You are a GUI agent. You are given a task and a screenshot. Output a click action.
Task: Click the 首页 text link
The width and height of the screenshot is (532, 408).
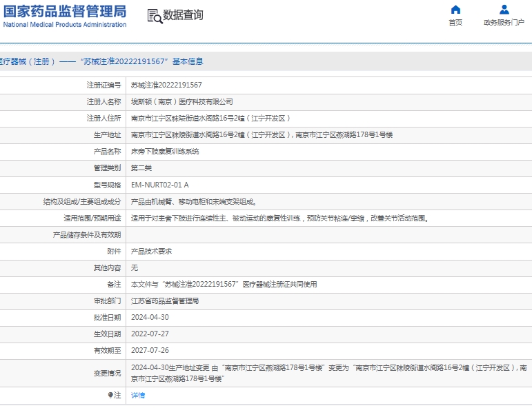[455, 22]
